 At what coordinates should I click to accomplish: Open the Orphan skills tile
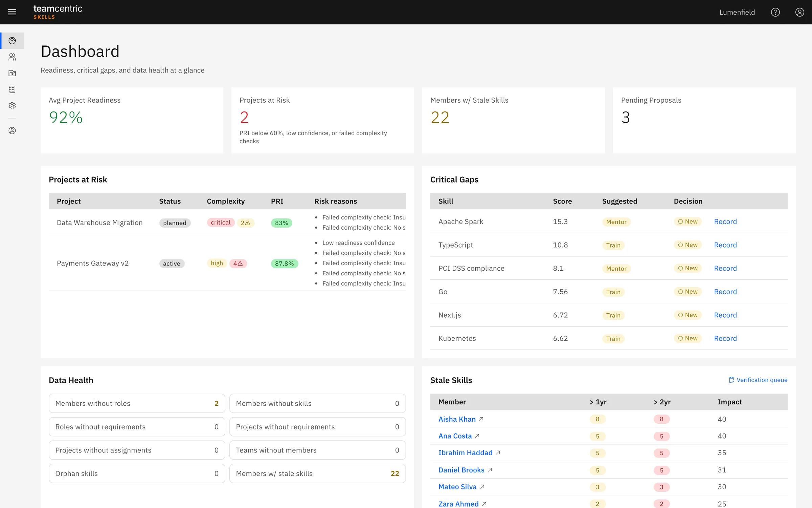(x=137, y=473)
